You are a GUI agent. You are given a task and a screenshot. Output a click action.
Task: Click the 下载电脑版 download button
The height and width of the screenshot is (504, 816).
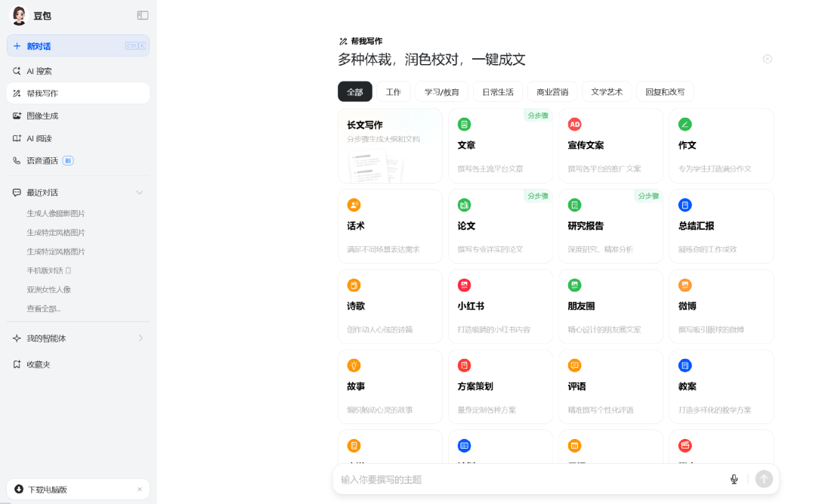[78, 490]
